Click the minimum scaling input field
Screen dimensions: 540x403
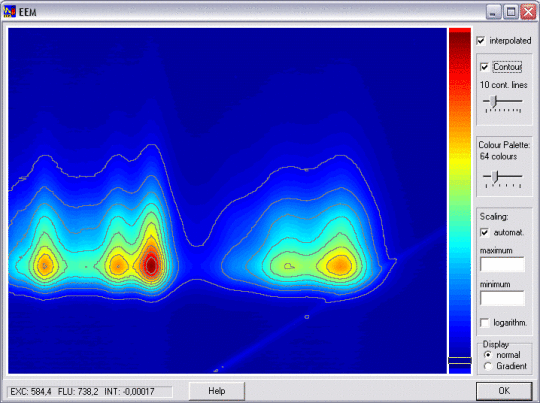coord(502,298)
